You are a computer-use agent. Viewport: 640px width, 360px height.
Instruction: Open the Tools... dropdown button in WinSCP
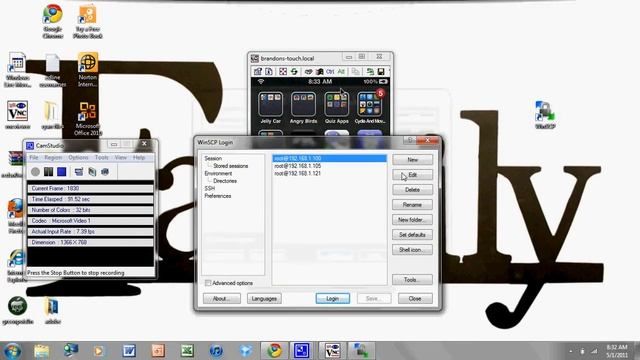pyautogui.click(x=412, y=280)
